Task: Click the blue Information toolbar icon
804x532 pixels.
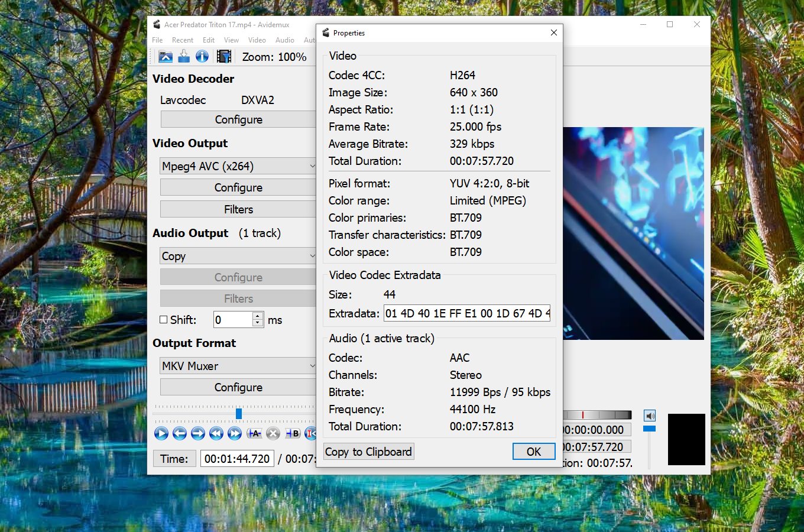Action: point(202,56)
